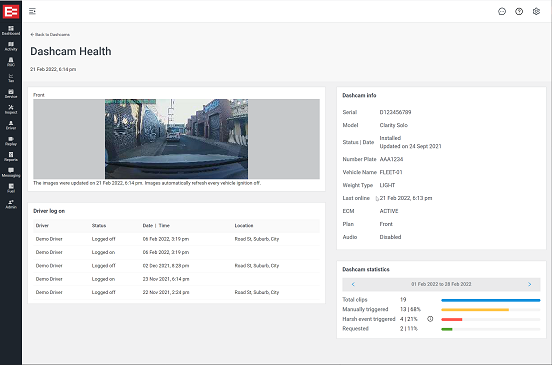Open the Inspect tools icon
Screen dimensions: 552x366
(11, 109)
